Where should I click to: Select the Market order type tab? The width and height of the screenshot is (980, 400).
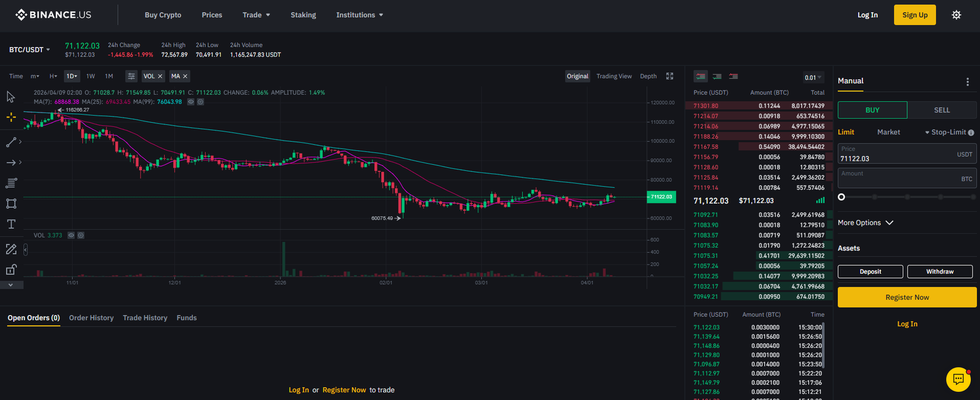tap(888, 132)
